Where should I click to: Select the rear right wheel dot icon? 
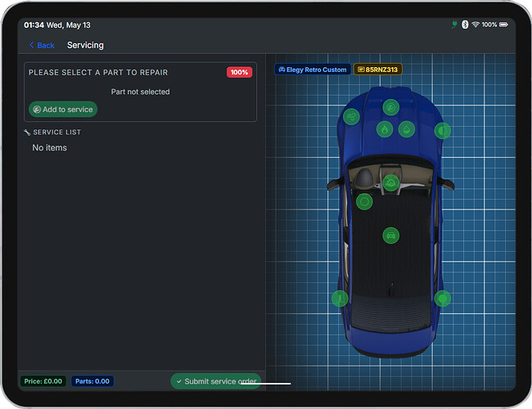443,299
